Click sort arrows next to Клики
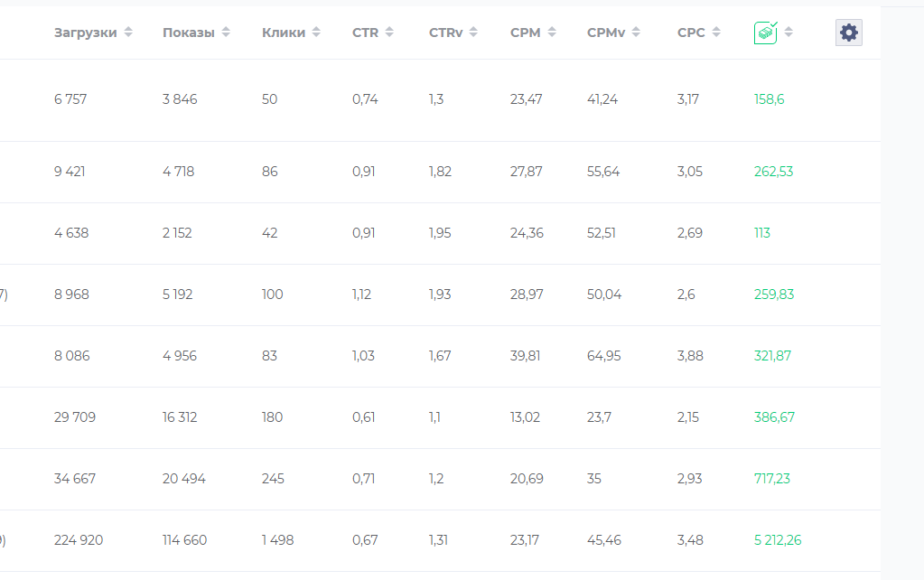924x580 pixels. (316, 33)
